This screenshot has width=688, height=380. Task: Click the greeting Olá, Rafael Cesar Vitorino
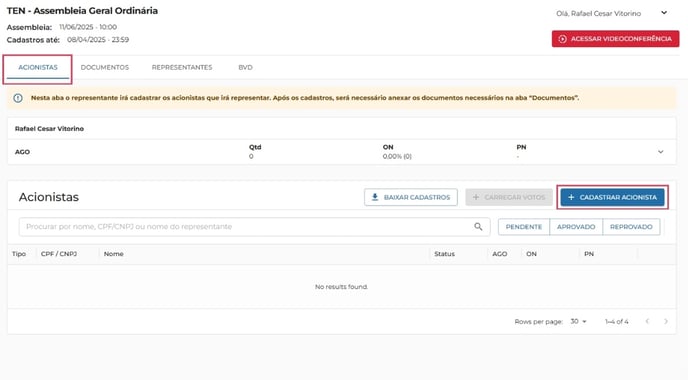[x=598, y=14]
